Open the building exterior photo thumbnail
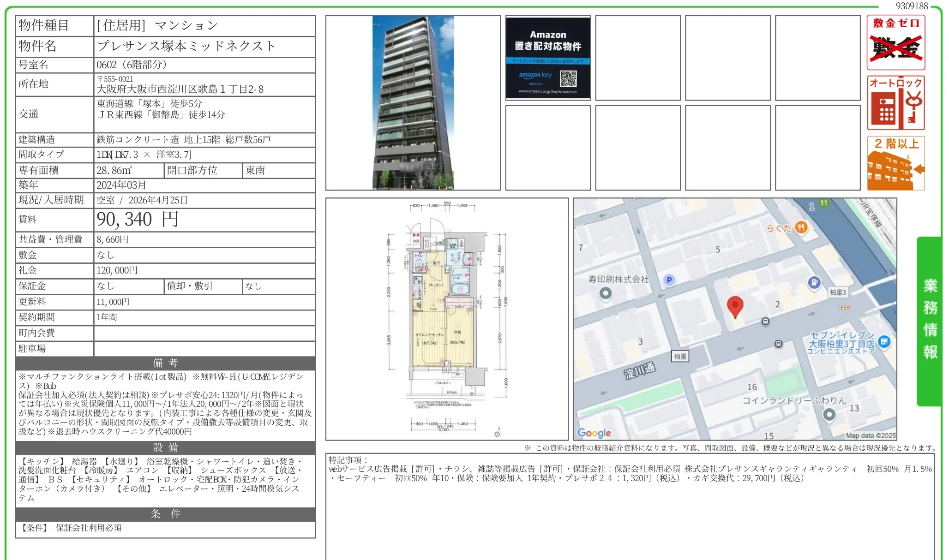Image resolution: width=949 pixels, height=560 pixels. coord(413,103)
